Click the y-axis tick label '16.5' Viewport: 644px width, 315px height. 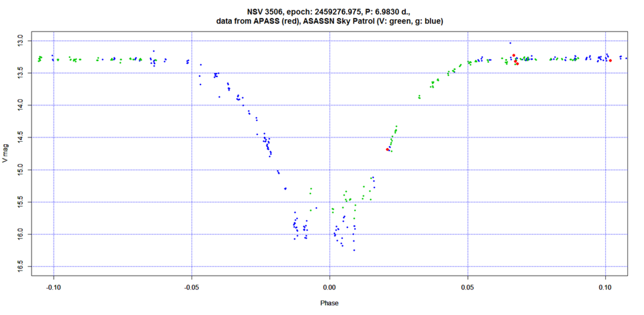(19, 266)
